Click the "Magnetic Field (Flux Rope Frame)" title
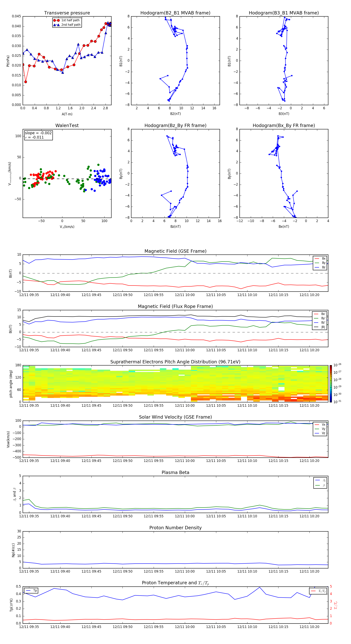 tap(175, 307)
